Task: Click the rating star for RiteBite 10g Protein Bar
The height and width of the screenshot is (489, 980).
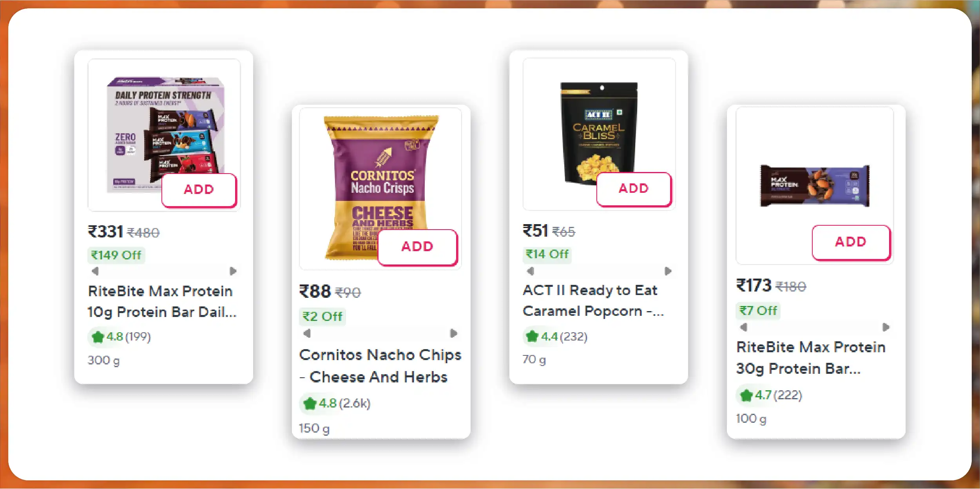Action: pos(97,337)
